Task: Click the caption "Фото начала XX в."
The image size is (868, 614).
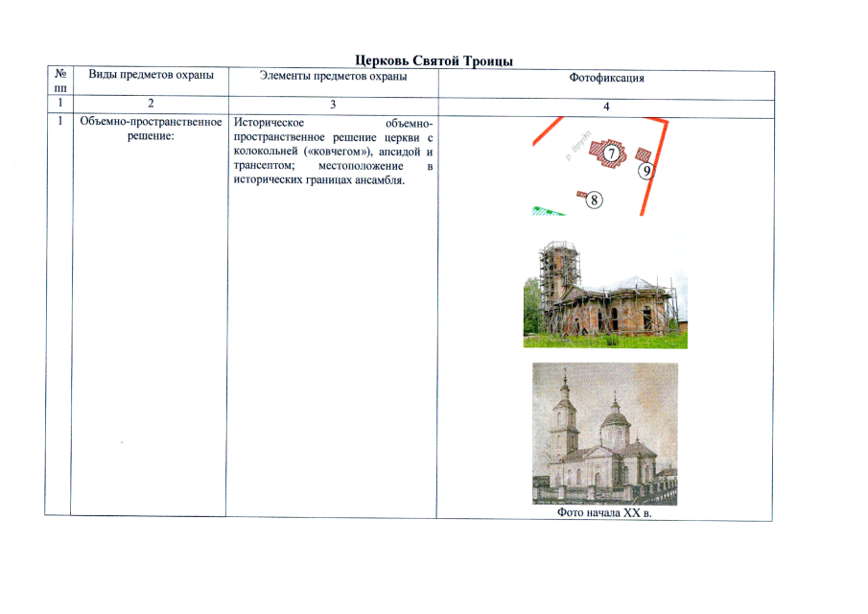Action: [x=604, y=512]
